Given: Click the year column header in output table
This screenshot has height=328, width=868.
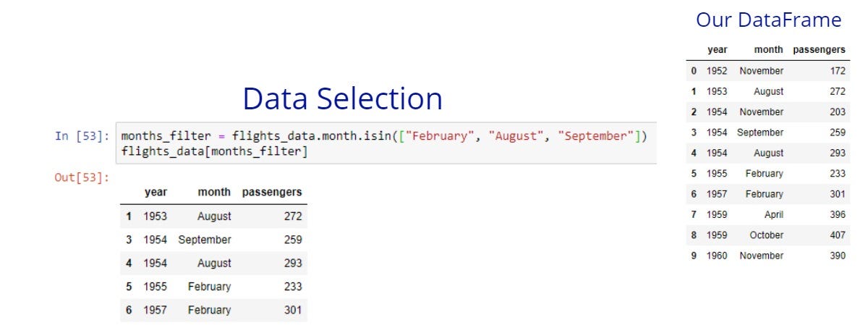Looking at the screenshot, I should 156,192.
